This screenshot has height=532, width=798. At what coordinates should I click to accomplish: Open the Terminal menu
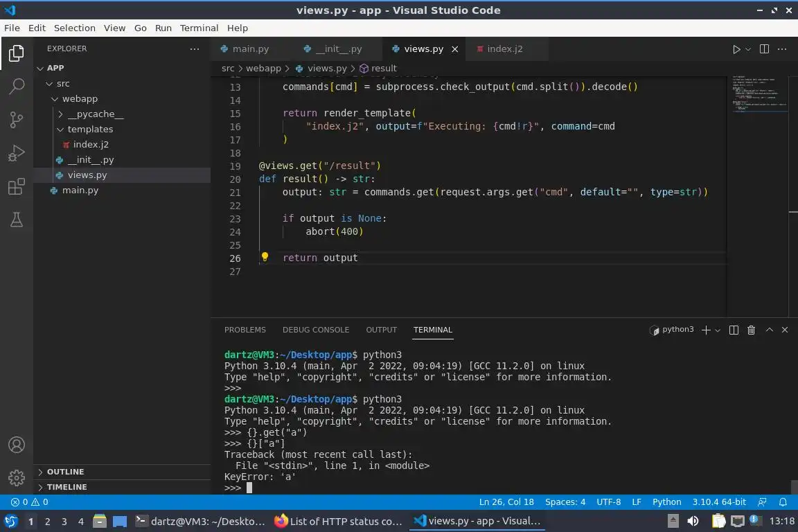199,28
